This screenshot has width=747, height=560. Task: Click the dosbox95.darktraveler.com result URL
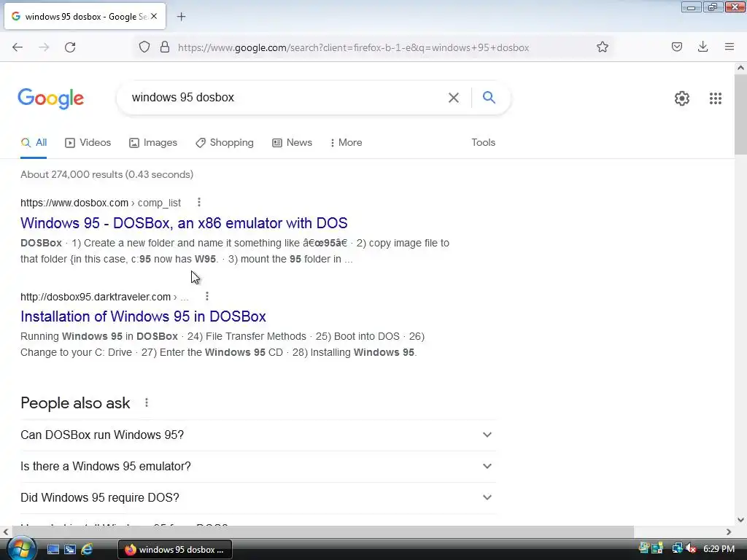(104, 297)
